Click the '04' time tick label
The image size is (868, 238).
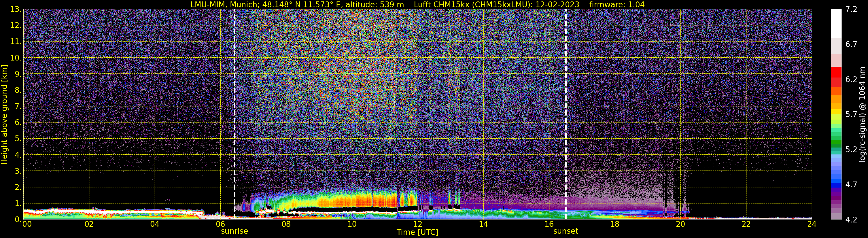[155, 224]
